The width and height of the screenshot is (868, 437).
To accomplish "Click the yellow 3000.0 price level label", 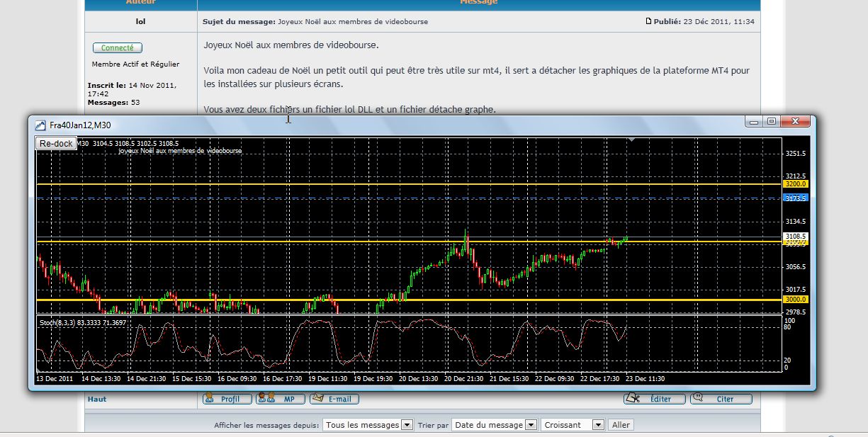I will 796,300.
